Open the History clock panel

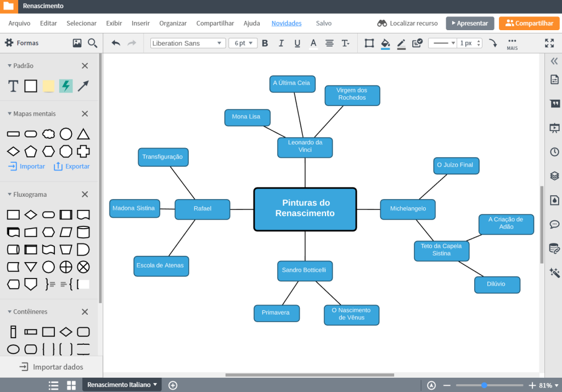[554, 152]
